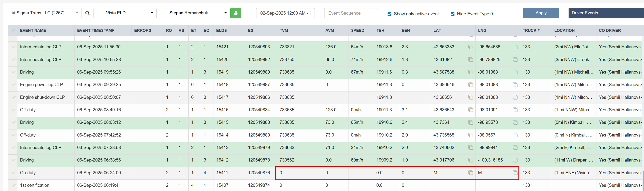Toggle Hide Event Type 9 checkbox
This screenshot has height=191, width=644.
453,14
